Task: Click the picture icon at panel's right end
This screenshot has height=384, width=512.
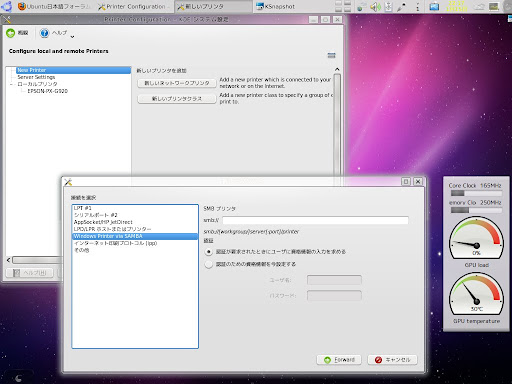Action: coord(494,6)
